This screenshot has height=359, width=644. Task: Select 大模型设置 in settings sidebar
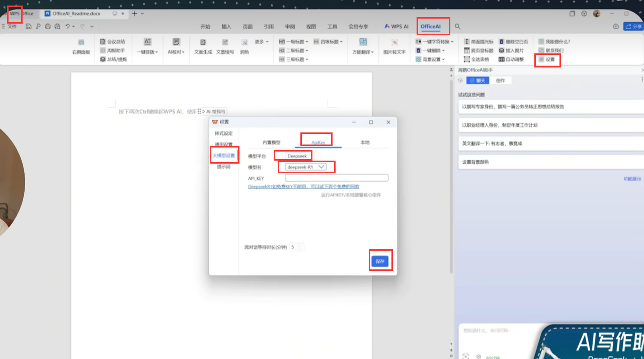pyautogui.click(x=224, y=156)
